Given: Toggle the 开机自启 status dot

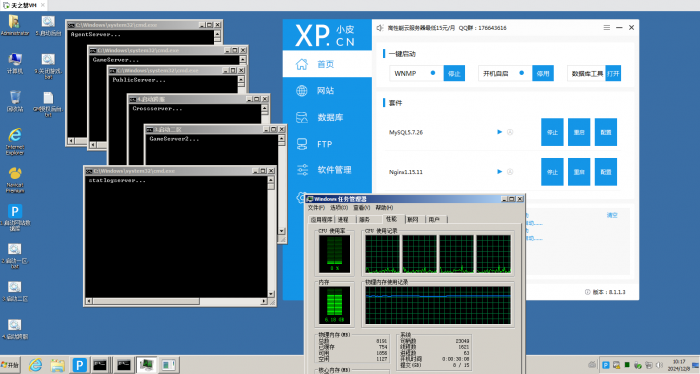Looking at the screenshot, I should [x=521, y=73].
